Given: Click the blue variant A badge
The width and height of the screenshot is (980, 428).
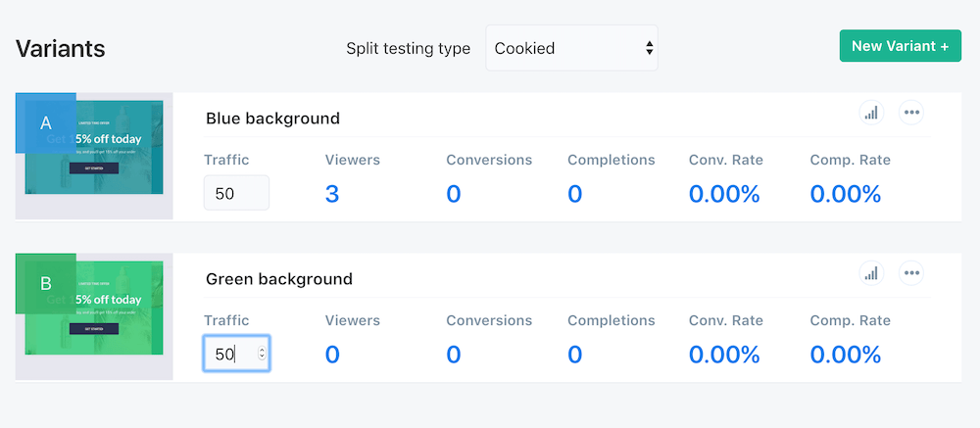Looking at the screenshot, I should point(45,123).
